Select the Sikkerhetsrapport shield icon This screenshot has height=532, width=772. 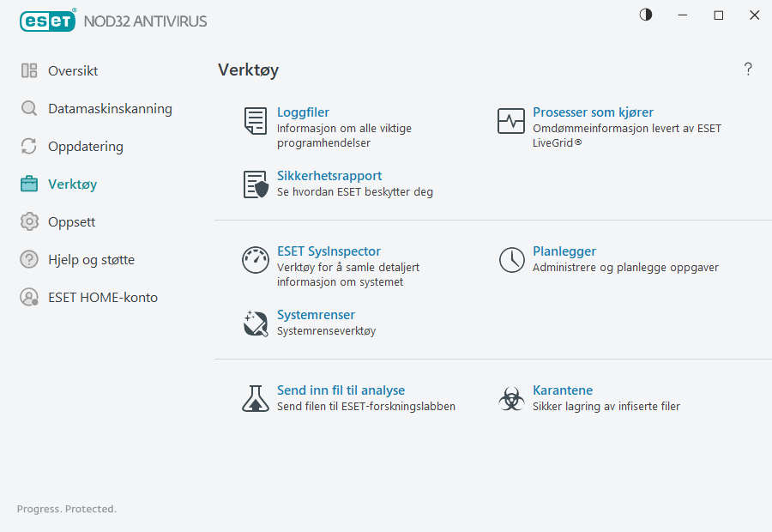click(255, 184)
